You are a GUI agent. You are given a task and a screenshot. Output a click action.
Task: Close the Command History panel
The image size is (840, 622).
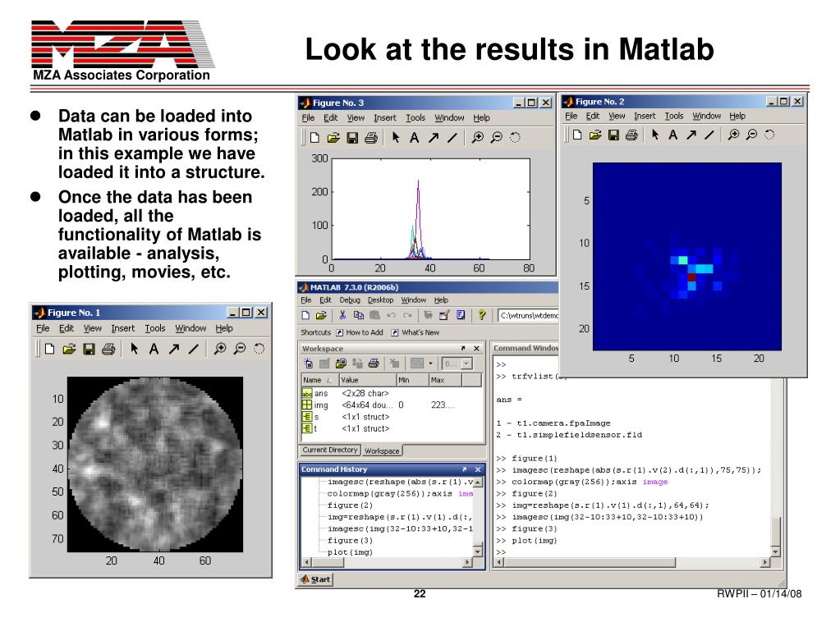pos(478,469)
